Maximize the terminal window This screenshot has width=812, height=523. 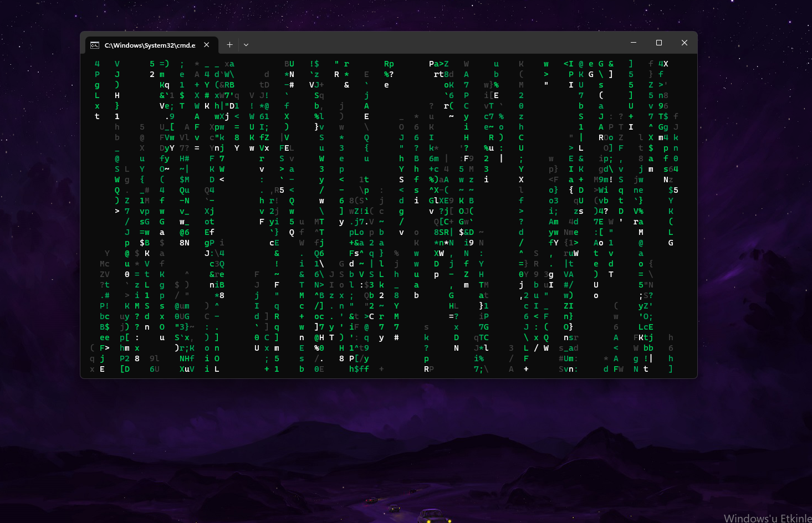tap(659, 42)
